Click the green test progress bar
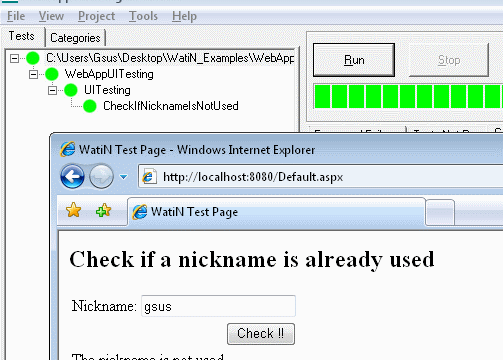Image resolution: width=503 pixels, height=360 pixels. click(408, 96)
